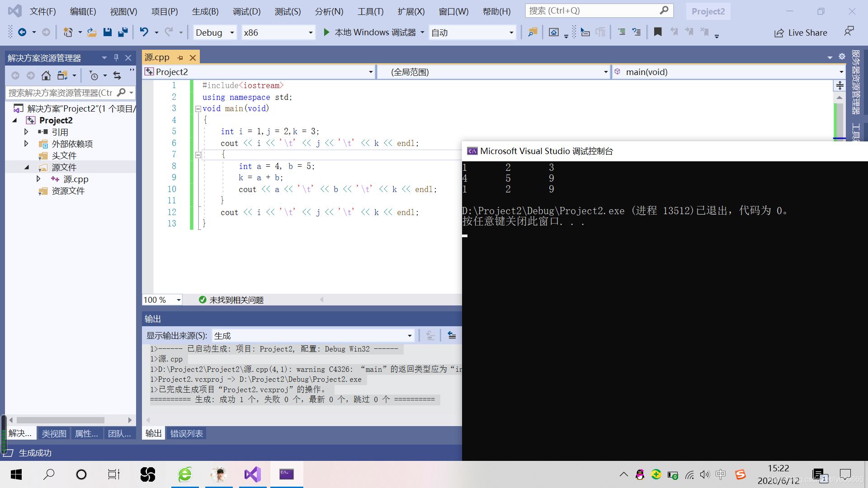Click the open file folder icon

92,32
